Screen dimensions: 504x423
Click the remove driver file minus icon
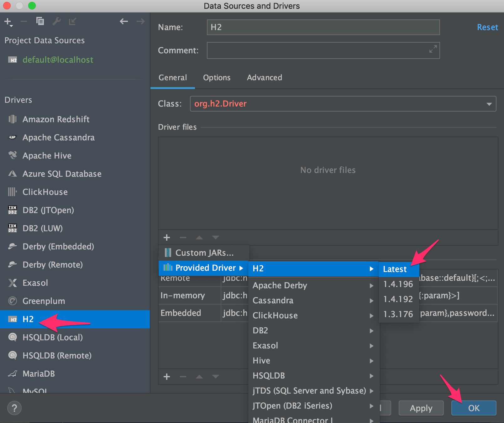183,238
